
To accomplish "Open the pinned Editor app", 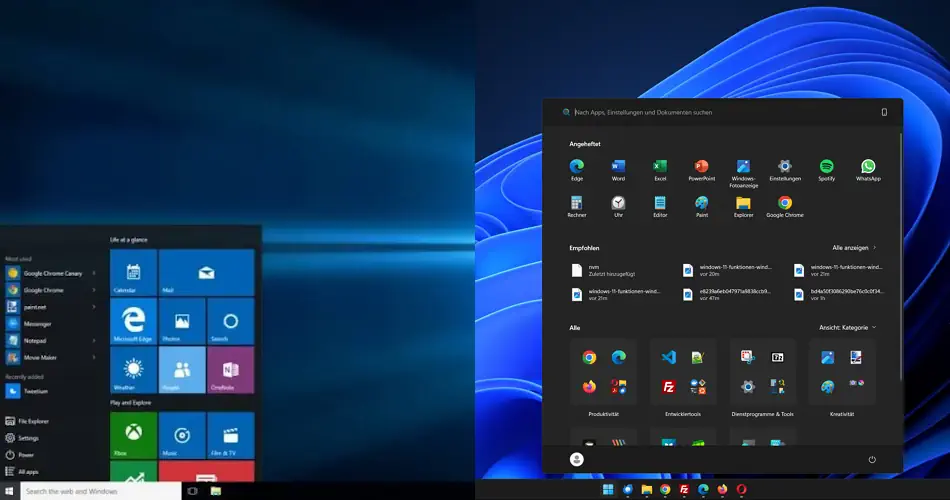I will pyautogui.click(x=660, y=206).
